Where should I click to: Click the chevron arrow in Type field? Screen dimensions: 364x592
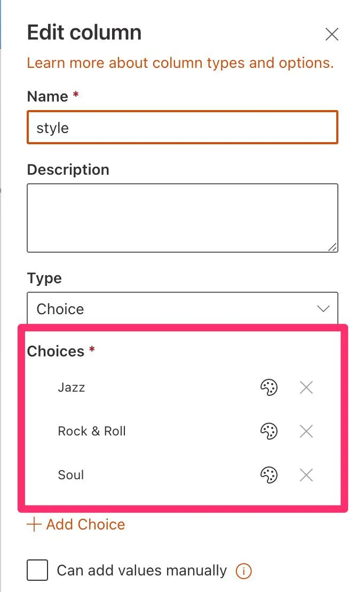[x=323, y=309]
